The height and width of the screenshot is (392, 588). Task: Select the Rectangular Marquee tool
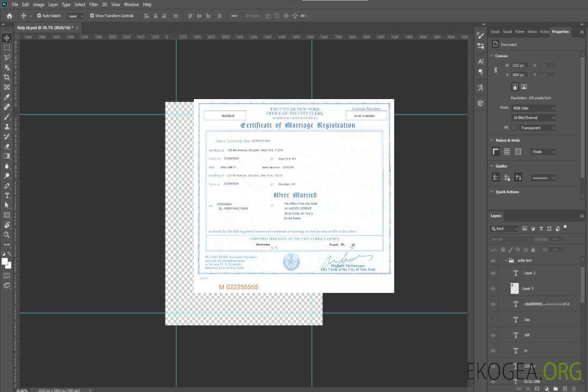7,48
